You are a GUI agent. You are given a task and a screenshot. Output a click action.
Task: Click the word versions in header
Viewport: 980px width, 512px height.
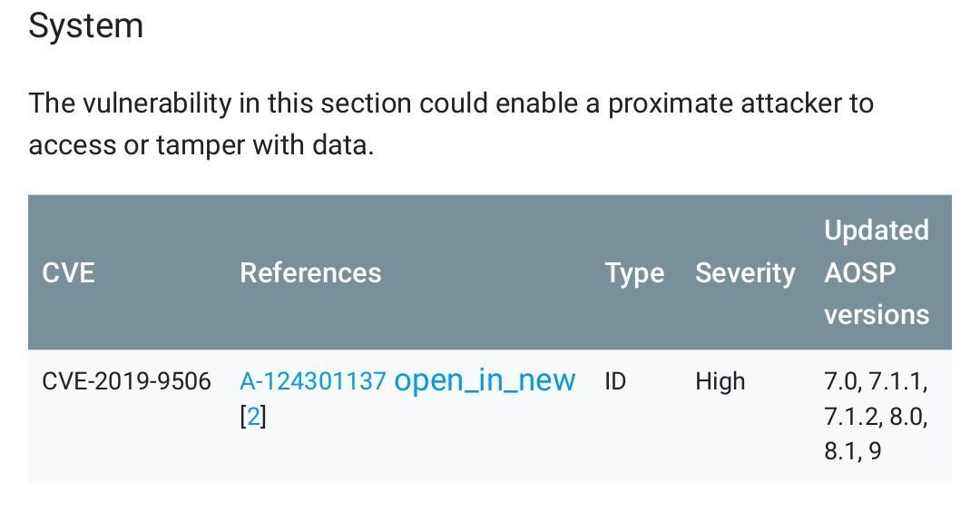[877, 314]
